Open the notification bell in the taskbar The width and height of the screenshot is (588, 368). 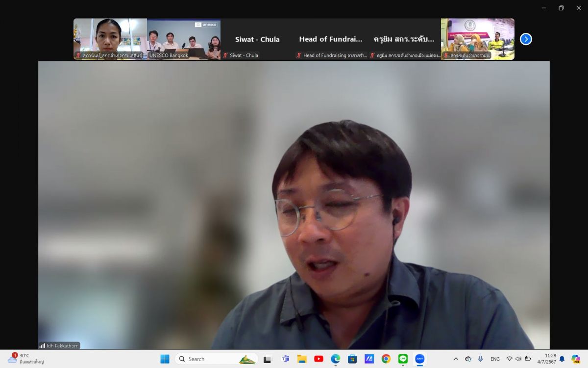562,359
